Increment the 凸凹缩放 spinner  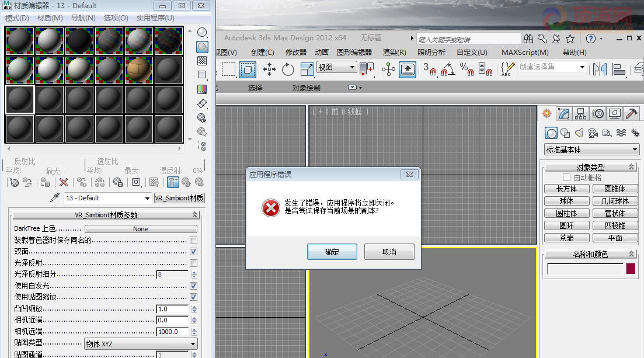pyautogui.click(x=194, y=307)
